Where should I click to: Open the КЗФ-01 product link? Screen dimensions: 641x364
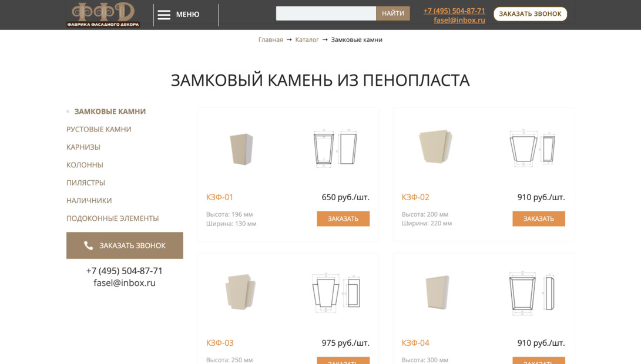pos(220,197)
